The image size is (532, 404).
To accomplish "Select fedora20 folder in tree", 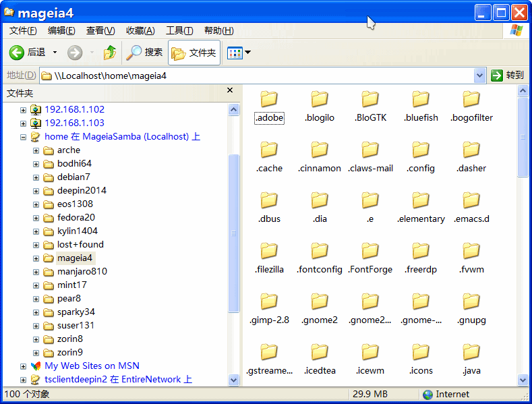I will [x=76, y=218].
